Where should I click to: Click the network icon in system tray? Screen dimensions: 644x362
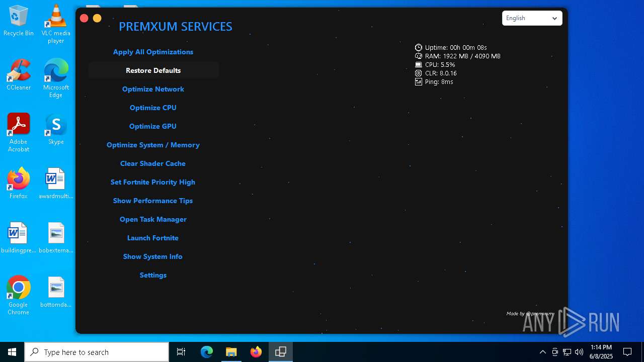[567, 352]
